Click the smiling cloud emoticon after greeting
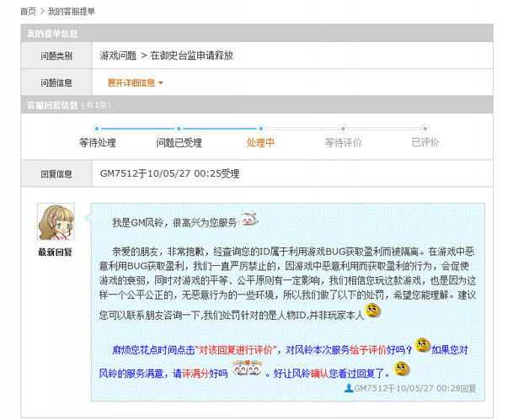 249,220
